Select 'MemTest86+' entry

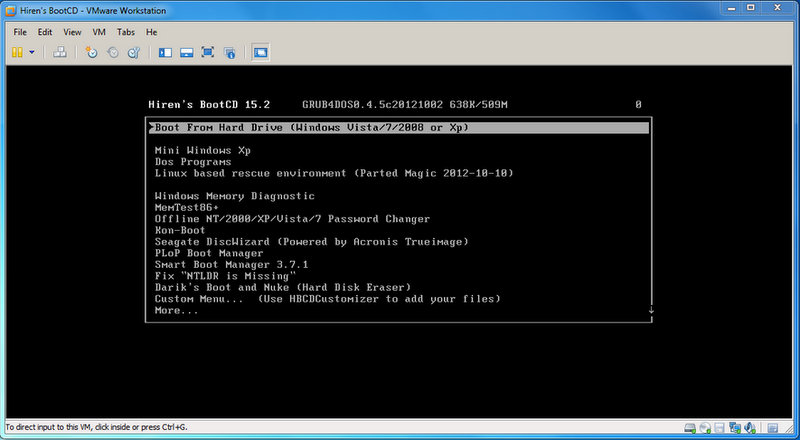187,207
